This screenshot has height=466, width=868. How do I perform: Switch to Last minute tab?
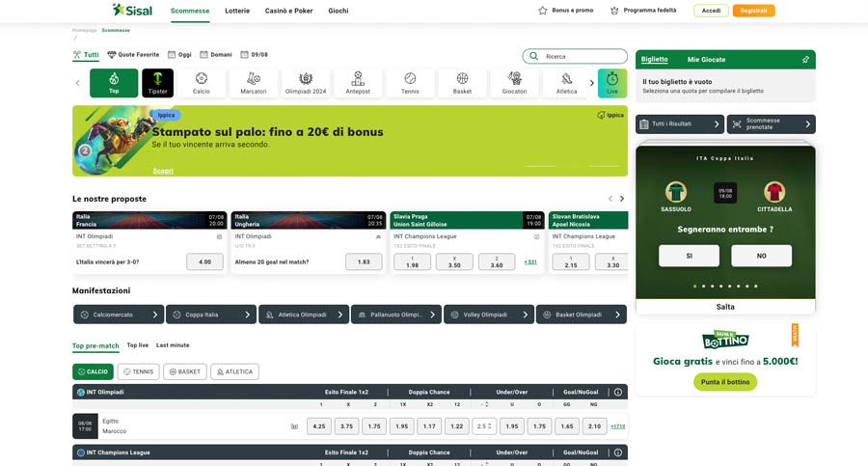pos(173,345)
